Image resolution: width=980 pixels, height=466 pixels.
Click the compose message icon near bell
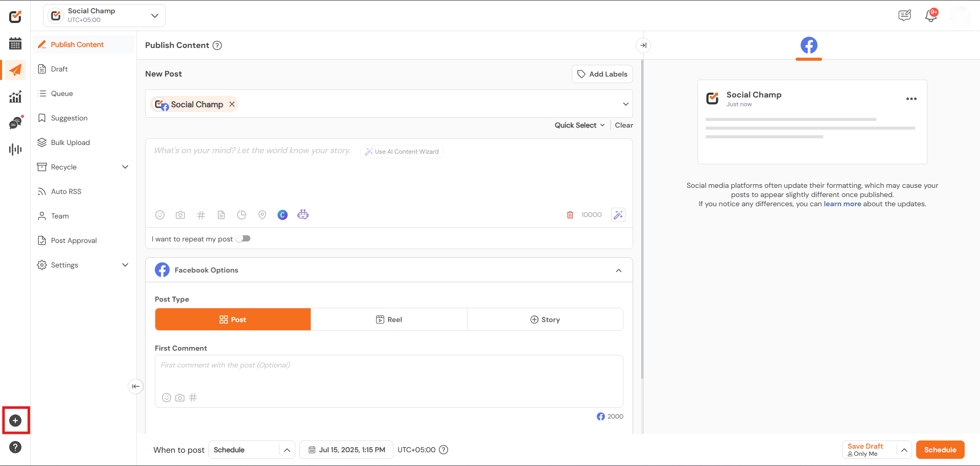click(x=904, y=16)
